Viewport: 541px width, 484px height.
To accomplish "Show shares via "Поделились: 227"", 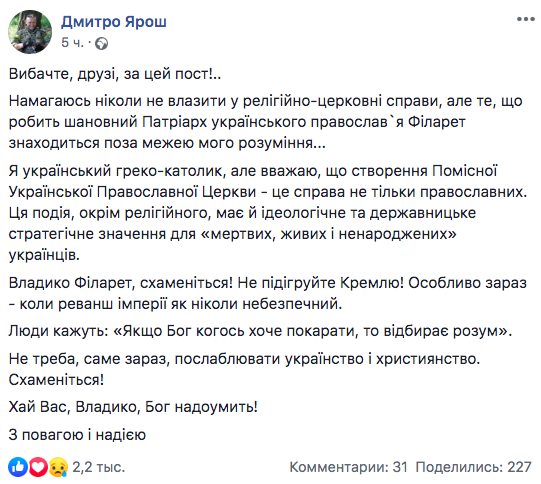I will [x=473, y=467].
